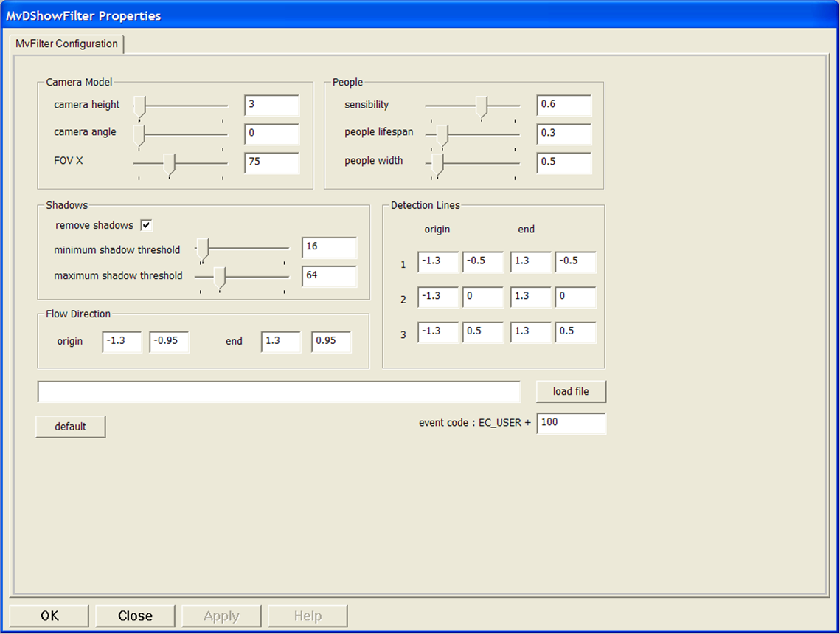
Task: Focus the sensibility value field
Action: (x=564, y=106)
